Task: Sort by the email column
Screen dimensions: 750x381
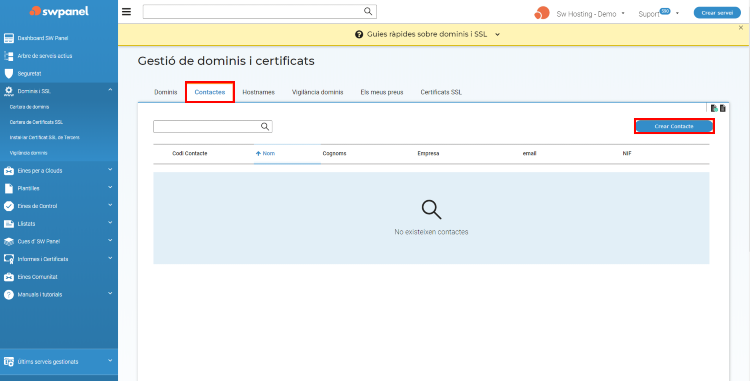Action: point(529,153)
